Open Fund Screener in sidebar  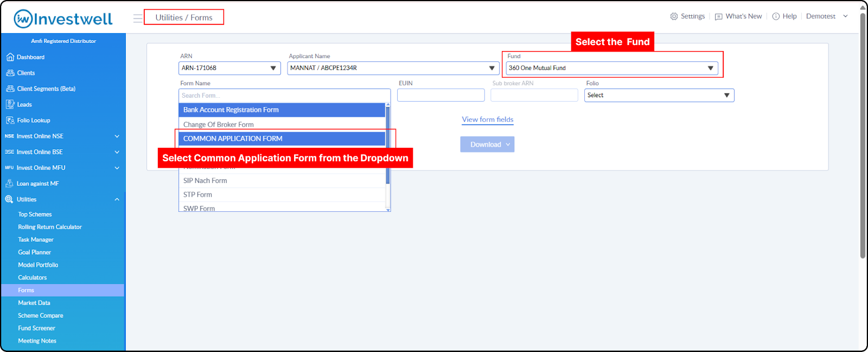[x=36, y=328]
